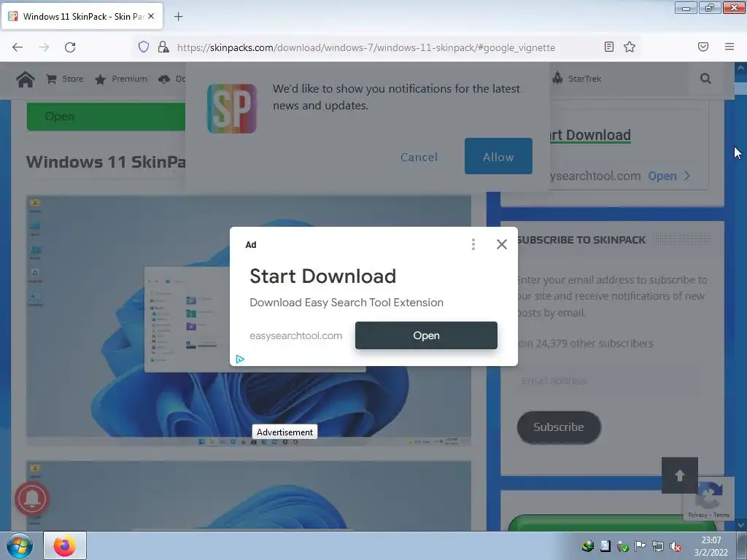Click the muted volume tray icon
The width and height of the screenshot is (747, 560).
point(676,546)
